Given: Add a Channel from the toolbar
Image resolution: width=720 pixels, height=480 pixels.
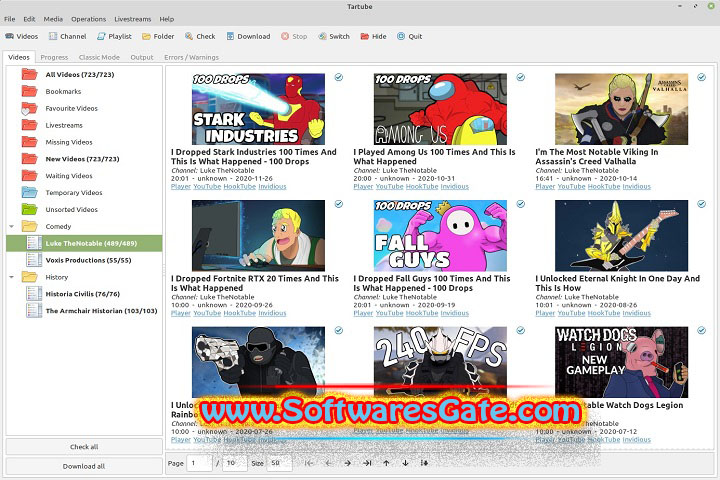Looking at the screenshot, I should (68, 36).
